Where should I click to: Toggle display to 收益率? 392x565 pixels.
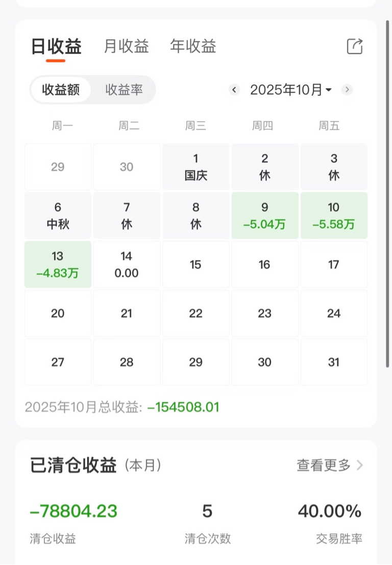point(124,90)
